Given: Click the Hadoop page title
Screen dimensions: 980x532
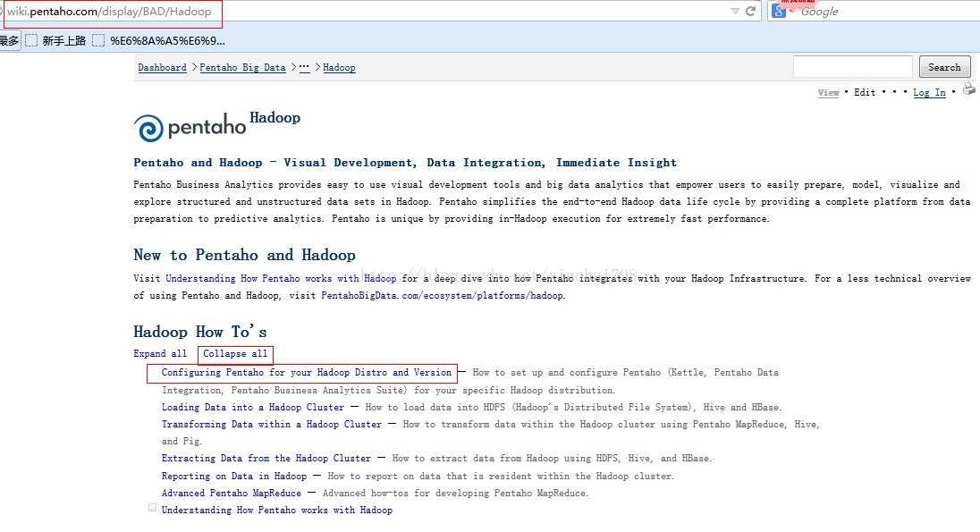Looking at the screenshot, I should (275, 117).
